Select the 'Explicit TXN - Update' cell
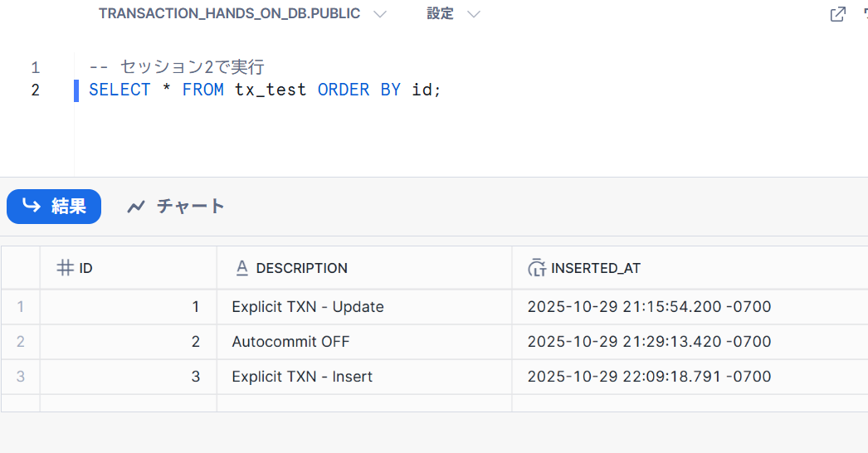 [308, 307]
